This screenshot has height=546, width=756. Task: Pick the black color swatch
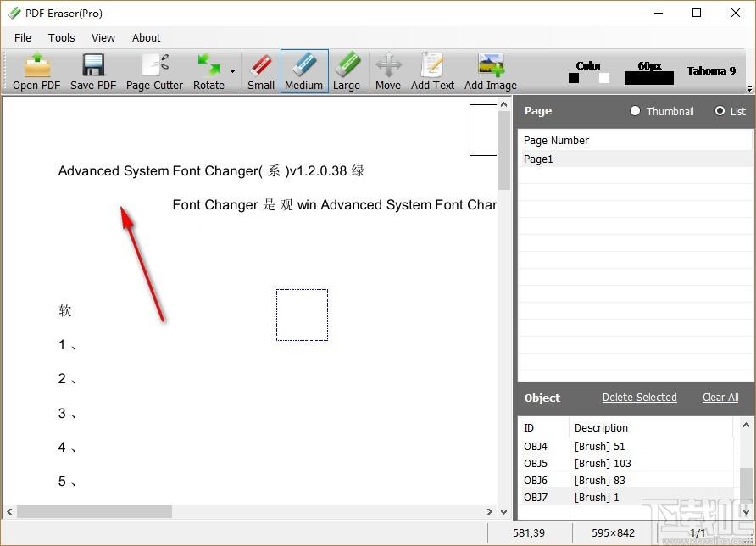[573, 78]
